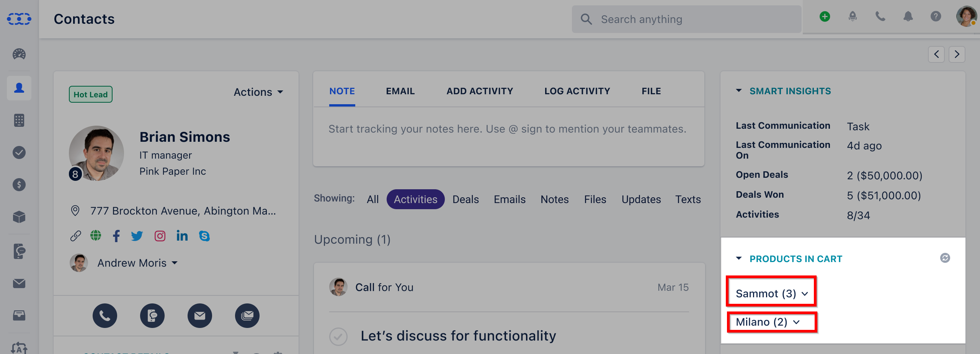Open the contact's LinkedIn profile icon
The width and height of the screenshot is (980, 354).
(x=182, y=236)
